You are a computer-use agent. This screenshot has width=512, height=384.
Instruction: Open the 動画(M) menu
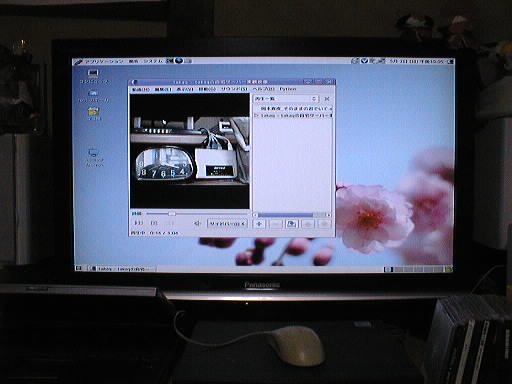141,89
